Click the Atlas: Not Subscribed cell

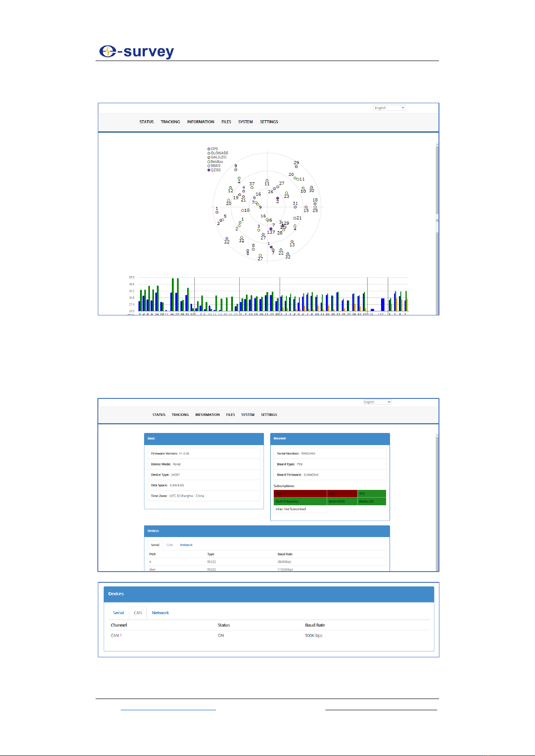click(300, 509)
